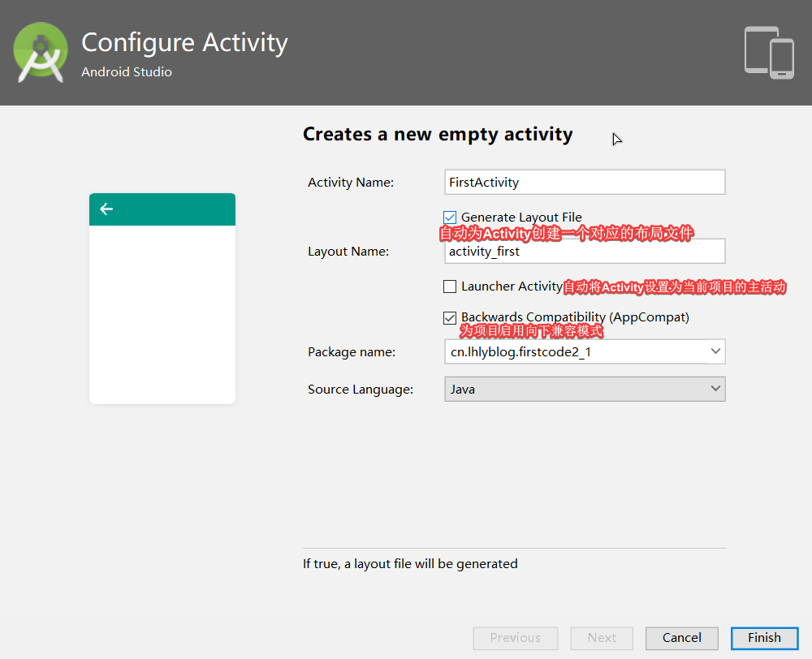
Task: Click the Package name label
Action: [352, 352]
